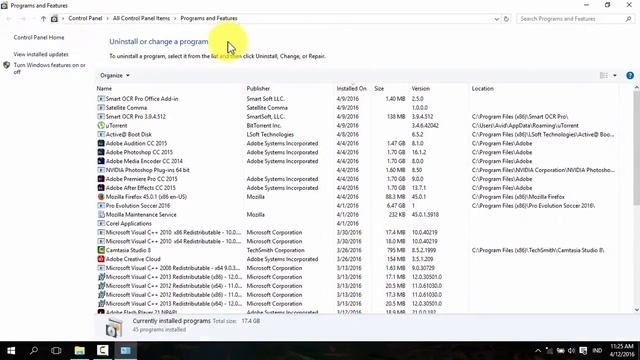Click the TechSmith Corporation publisher cell
Image resolution: width=640 pixels, height=360 pixels.
(x=276, y=250)
